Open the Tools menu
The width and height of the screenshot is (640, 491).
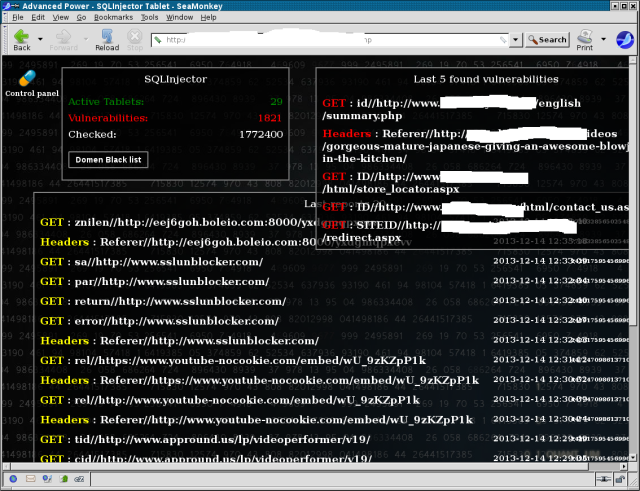click(x=149, y=17)
